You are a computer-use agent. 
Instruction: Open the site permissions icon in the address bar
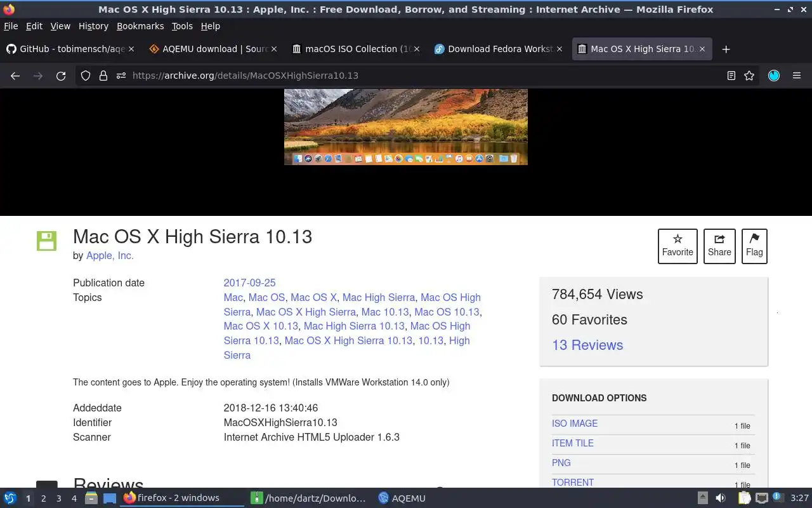(121, 76)
